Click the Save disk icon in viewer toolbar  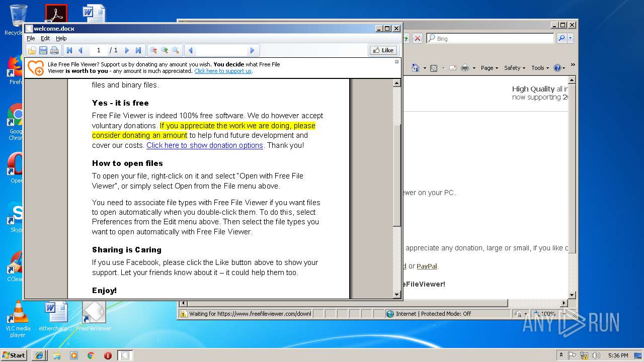coord(43,50)
